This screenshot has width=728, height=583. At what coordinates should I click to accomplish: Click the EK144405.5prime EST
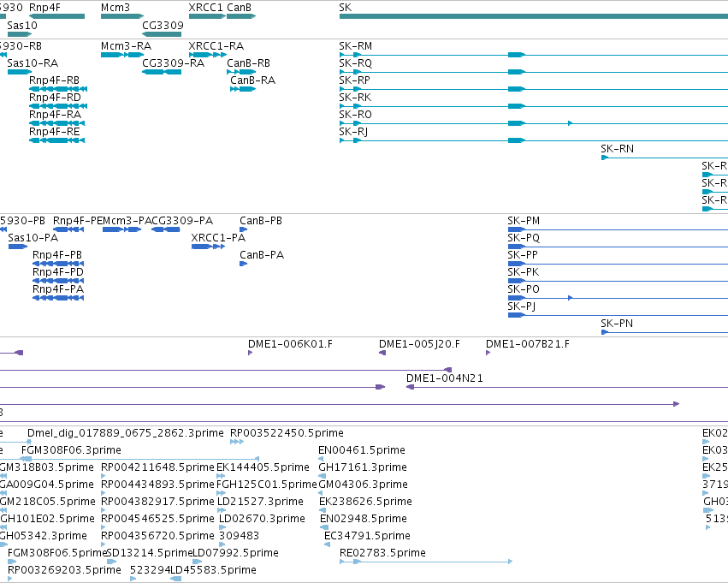221,476
